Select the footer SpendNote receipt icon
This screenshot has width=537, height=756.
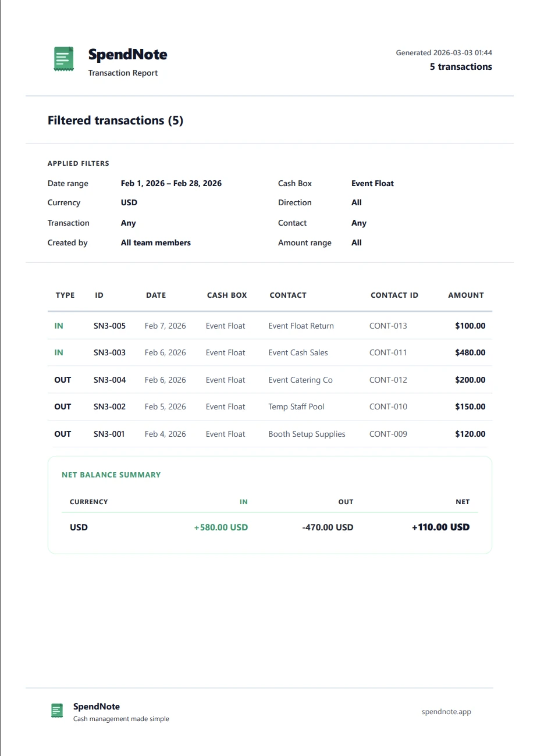tap(56, 710)
